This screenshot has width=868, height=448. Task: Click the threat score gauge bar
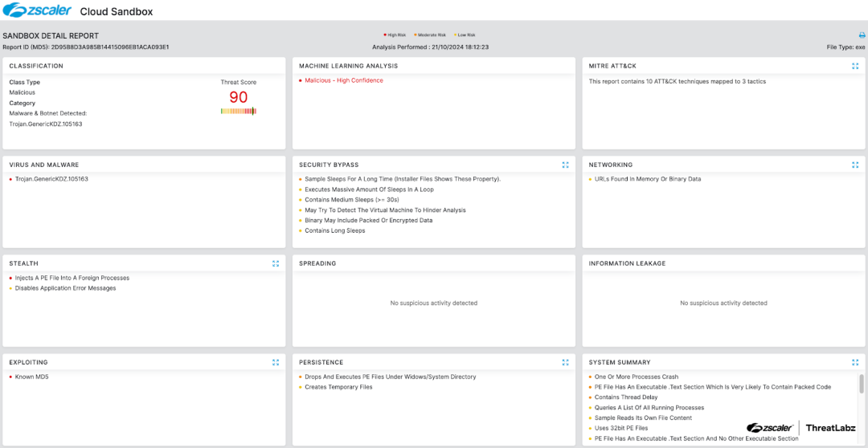pyautogui.click(x=239, y=112)
